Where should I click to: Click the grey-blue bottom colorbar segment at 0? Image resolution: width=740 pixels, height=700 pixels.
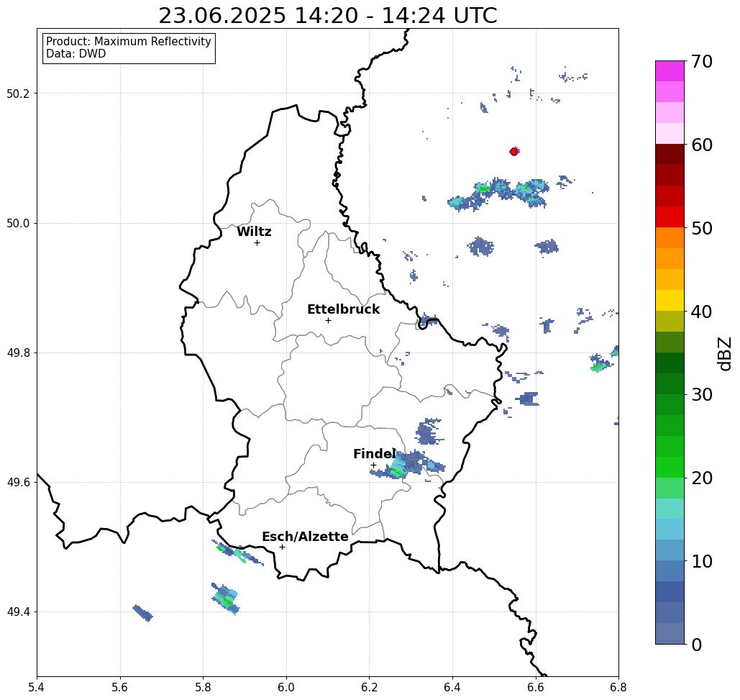[x=670, y=633]
